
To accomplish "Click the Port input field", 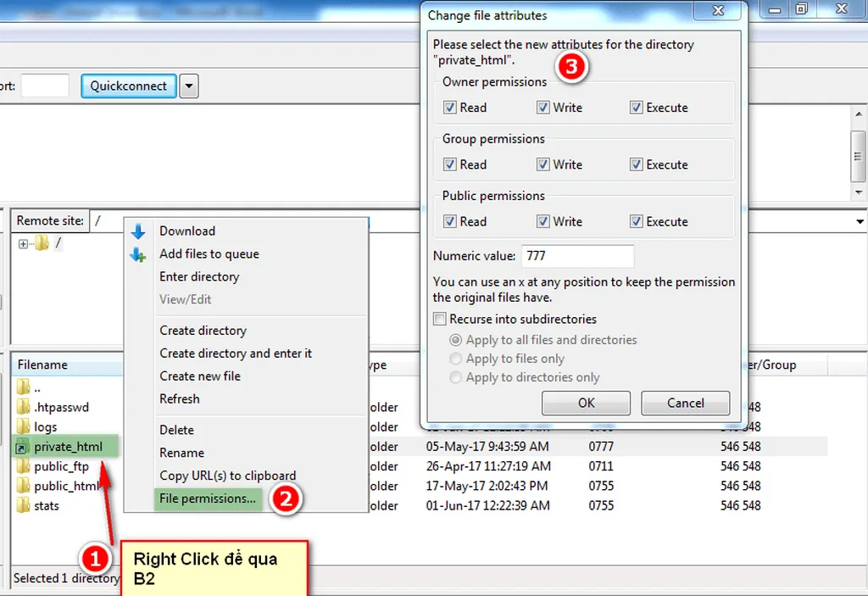I will coord(45,86).
